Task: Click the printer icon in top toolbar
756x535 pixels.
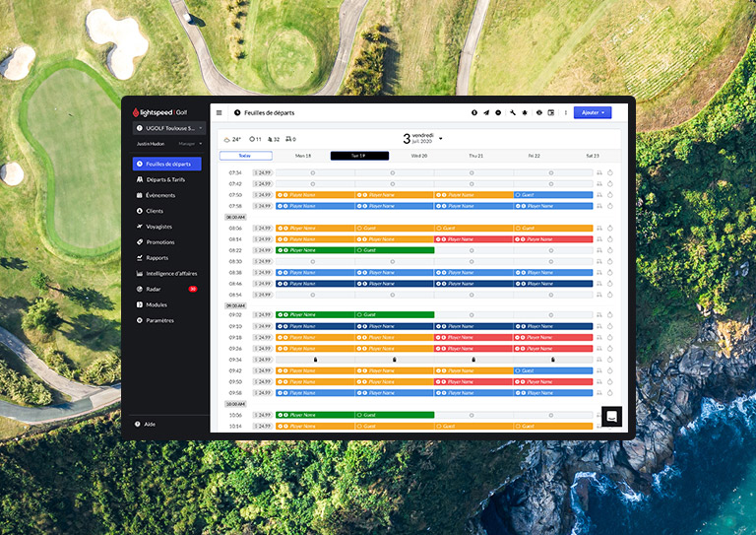Action: point(538,112)
